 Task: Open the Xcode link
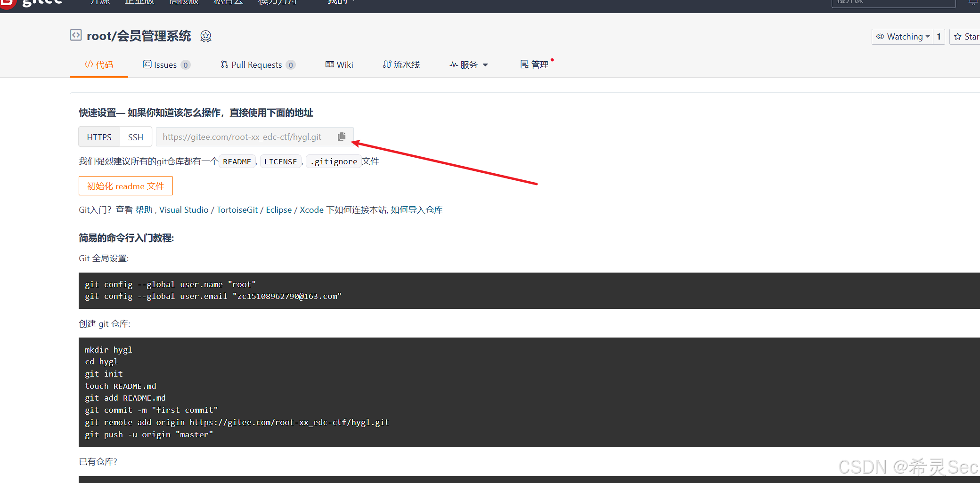coord(312,209)
